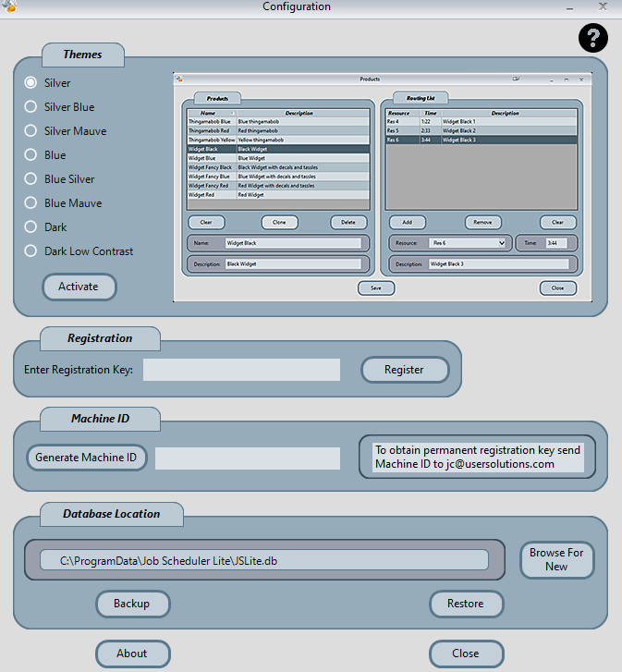Click the app icon in title bar
This screenshot has width=622, height=672.
point(9,6)
